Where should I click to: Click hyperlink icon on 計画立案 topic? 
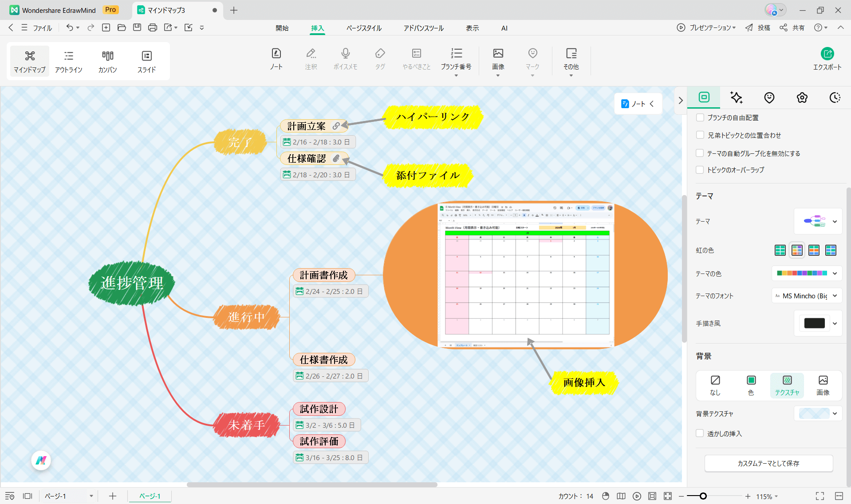click(x=336, y=126)
